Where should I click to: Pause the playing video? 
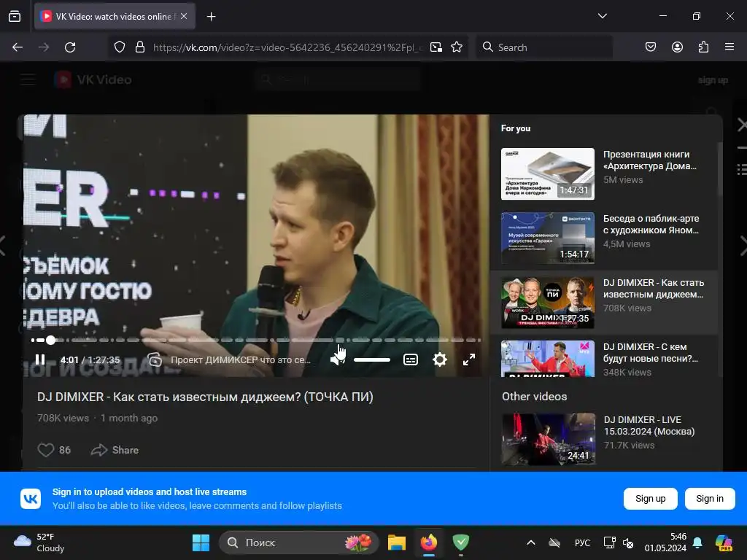point(40,360)
